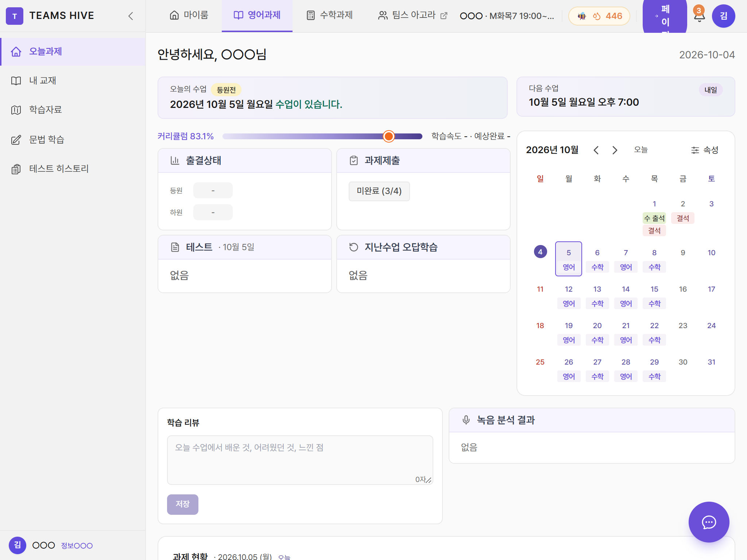This screenshot has height=560, width=747.
Task: Click the 수학 tag on October 13
Action: 597,303
